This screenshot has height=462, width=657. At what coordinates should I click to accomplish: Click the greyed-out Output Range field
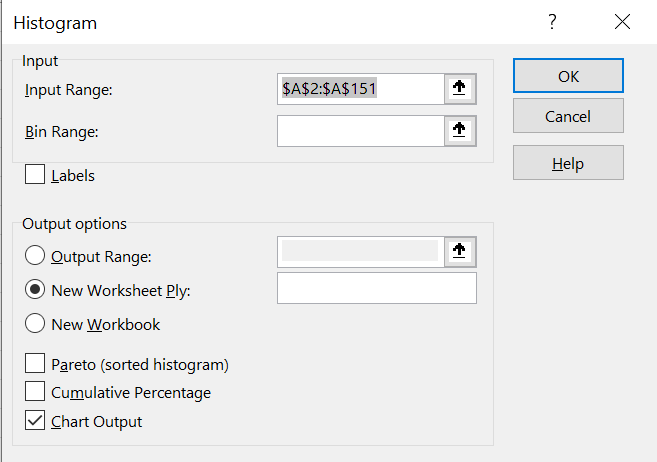pos(360,251)
